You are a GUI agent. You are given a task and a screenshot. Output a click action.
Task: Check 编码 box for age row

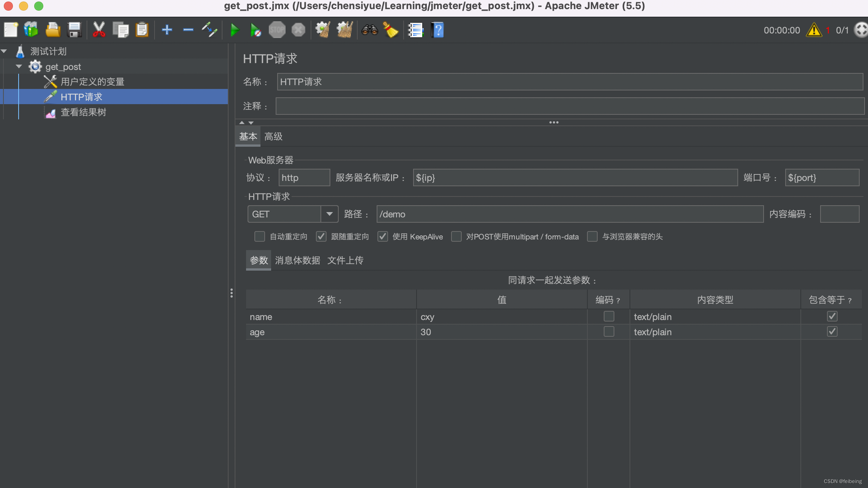coord(609,331)
